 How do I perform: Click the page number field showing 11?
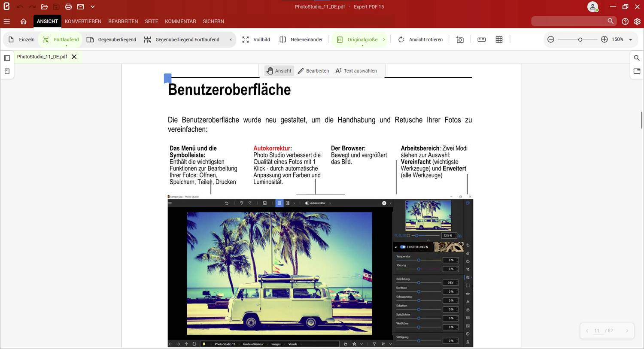597,331
